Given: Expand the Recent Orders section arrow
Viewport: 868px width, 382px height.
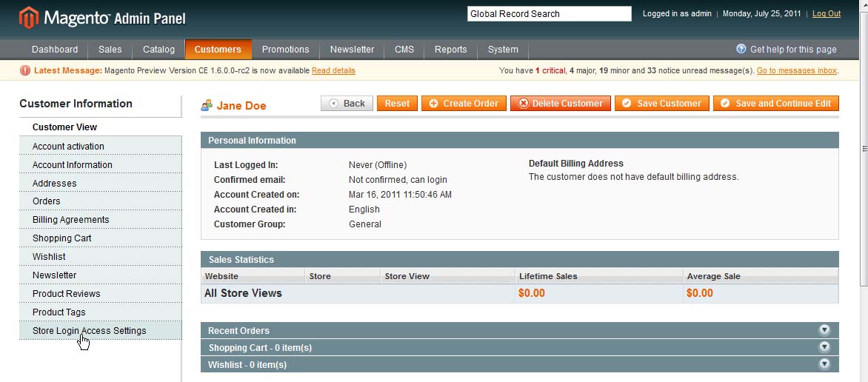Looking at the screenshot, I should point(825,330).
